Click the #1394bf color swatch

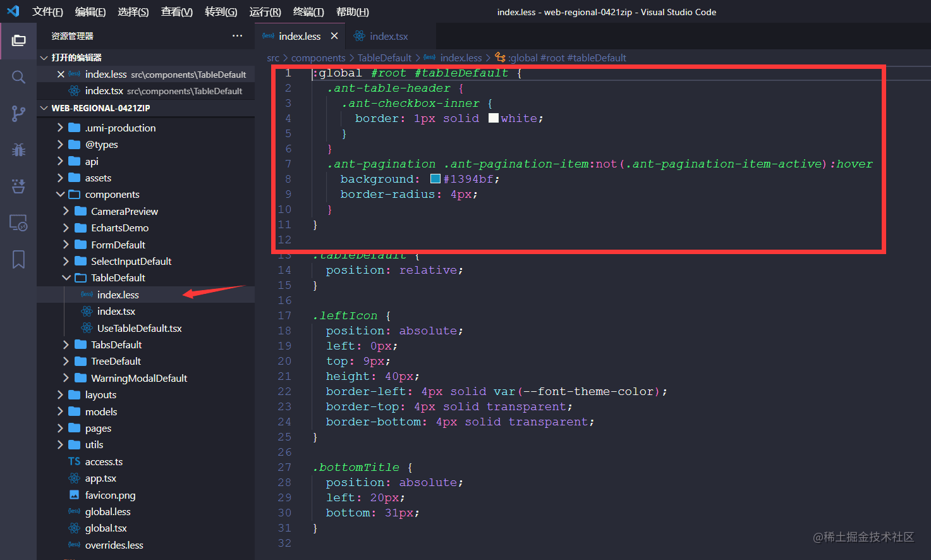pos(435,179)
